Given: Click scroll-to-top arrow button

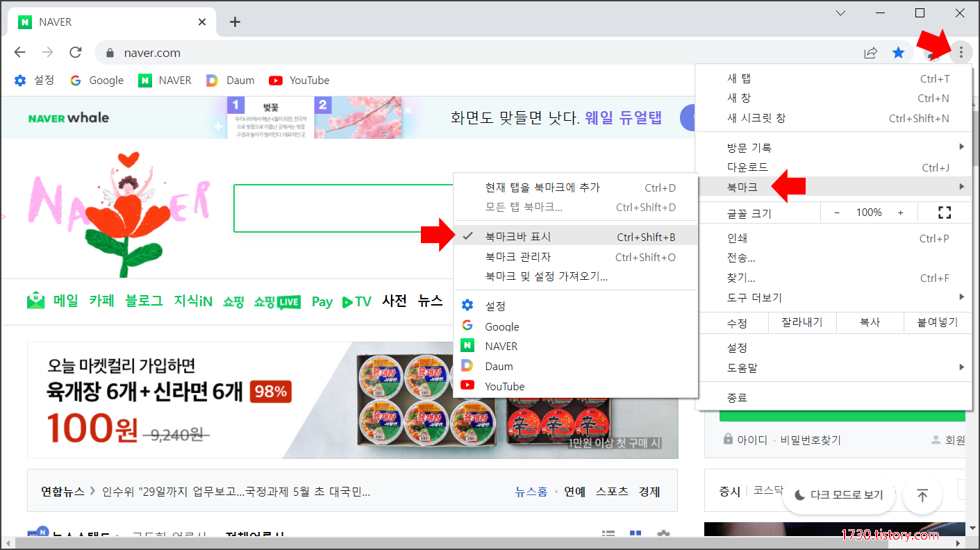Looking at the screenshot, I should click(922, 495).
